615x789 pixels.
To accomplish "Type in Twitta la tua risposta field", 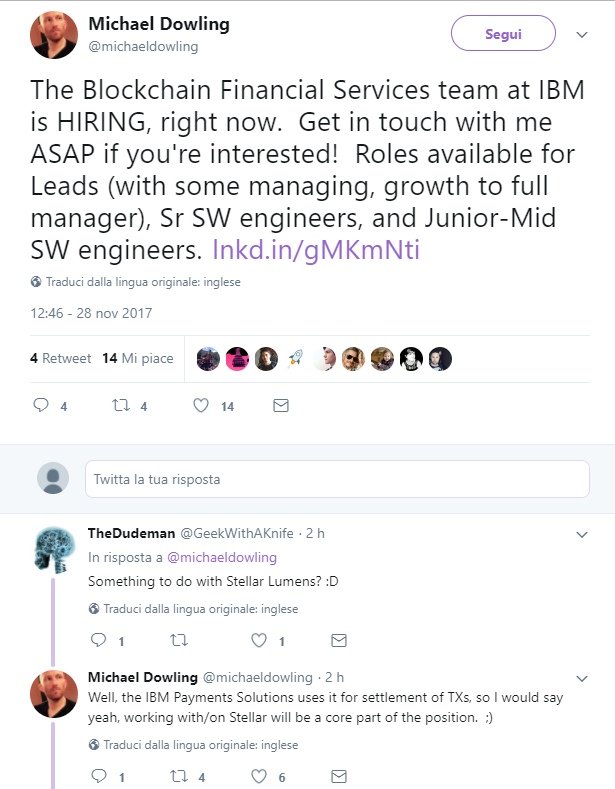I will click(336, 479).
